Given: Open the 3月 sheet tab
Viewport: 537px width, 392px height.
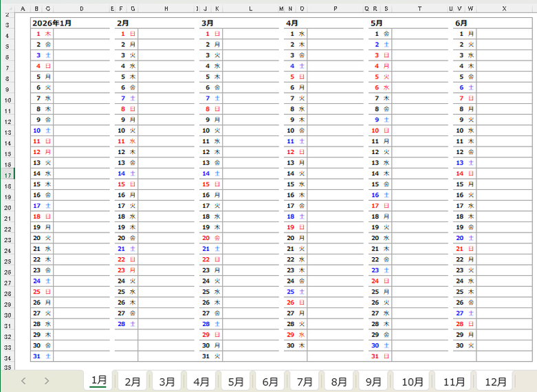Looking at the screenshot, I should 167,381.
